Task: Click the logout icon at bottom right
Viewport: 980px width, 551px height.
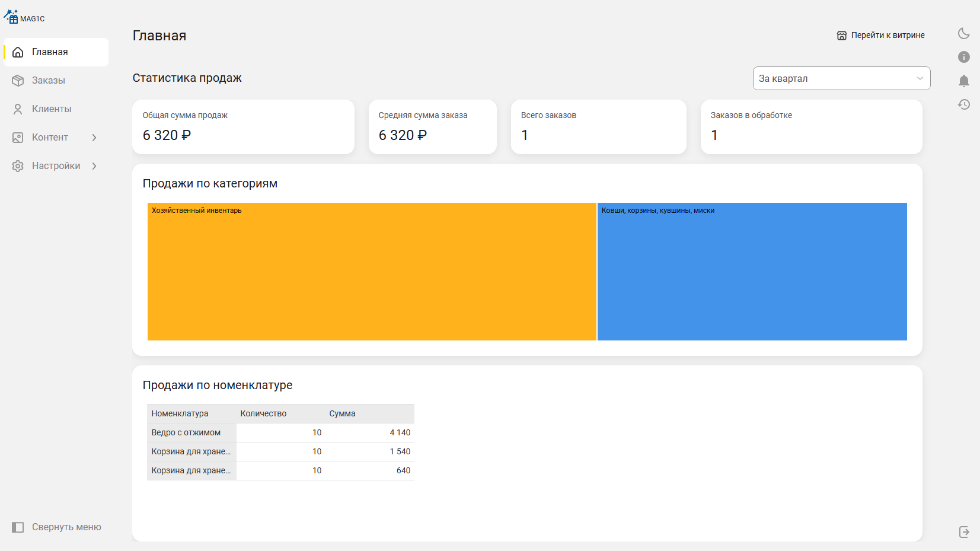Action: pyautogui.click(x=964, y=532)
